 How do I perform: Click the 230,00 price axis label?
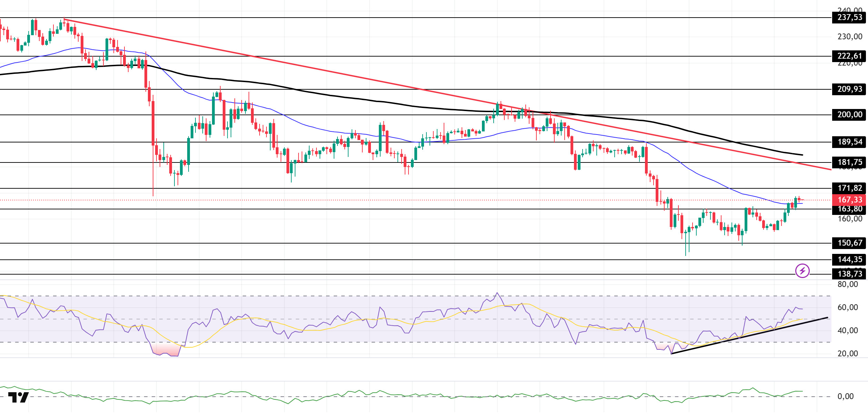point(849,37)
